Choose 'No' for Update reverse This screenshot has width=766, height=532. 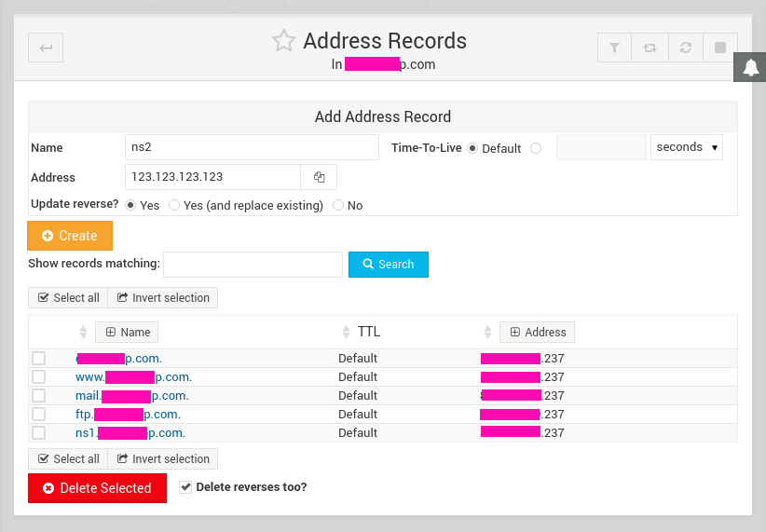tap(338, 205)
